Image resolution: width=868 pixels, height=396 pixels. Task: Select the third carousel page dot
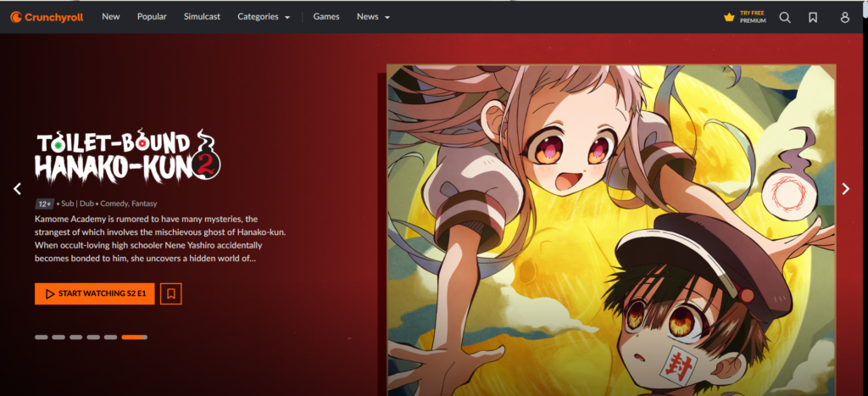(75, 337)
